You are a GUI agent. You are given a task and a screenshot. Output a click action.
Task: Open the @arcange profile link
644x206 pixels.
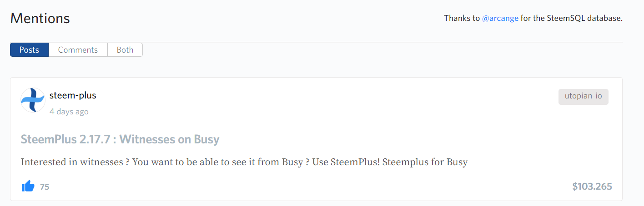click(500, 19)
